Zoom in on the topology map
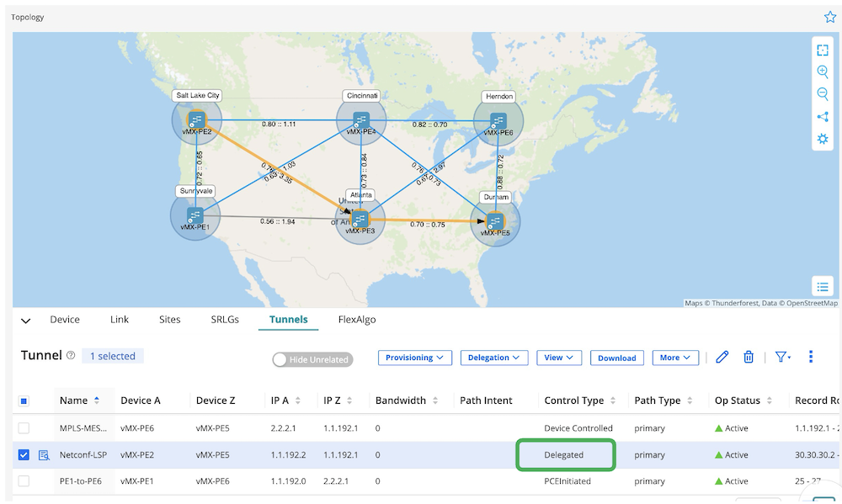842x504 pixels. coord(823,72)
